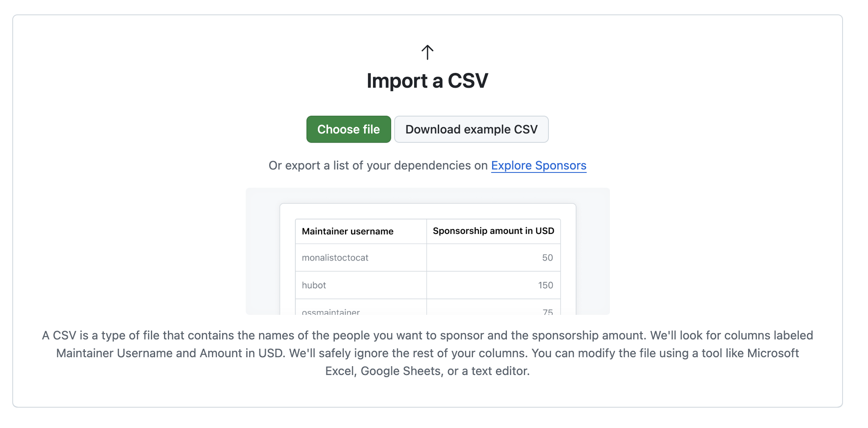Click the upload arrow icon above the heading
The width and height of the screenshot is (868, 428).
point(427,53)
